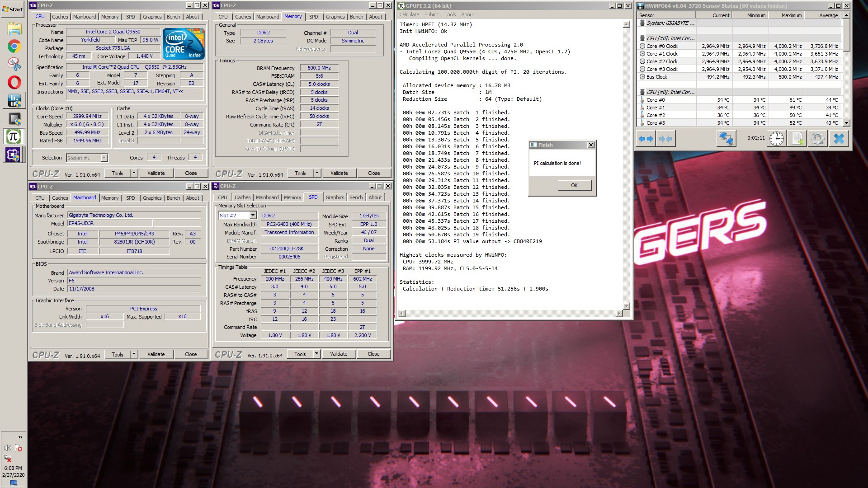Select the System: GIGABYTE sensor group row
This screenshot has width=868, height=488.
click(x=740, y=23)
